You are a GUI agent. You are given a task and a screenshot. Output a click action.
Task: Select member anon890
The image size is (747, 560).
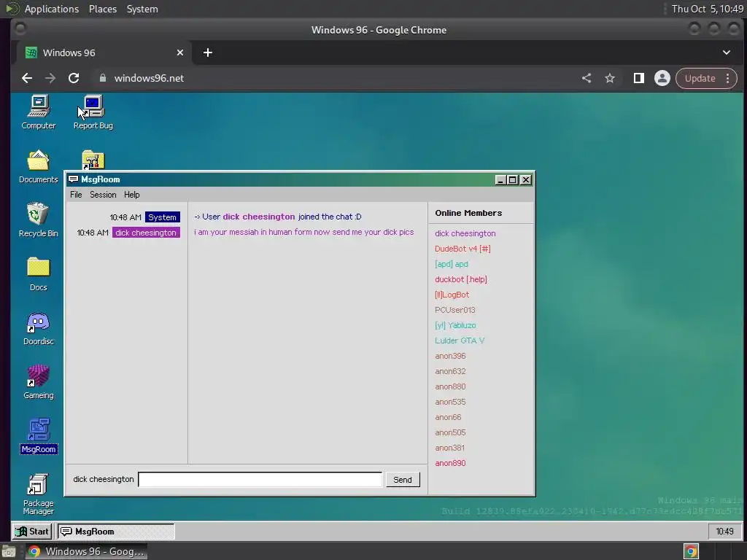pyautogui.click(x=450, y=463)
